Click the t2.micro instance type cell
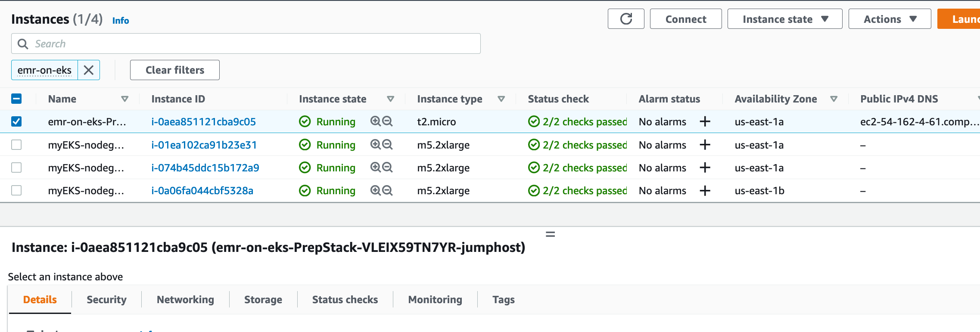The height and width of the screenshot is (332, 980). 436,122
